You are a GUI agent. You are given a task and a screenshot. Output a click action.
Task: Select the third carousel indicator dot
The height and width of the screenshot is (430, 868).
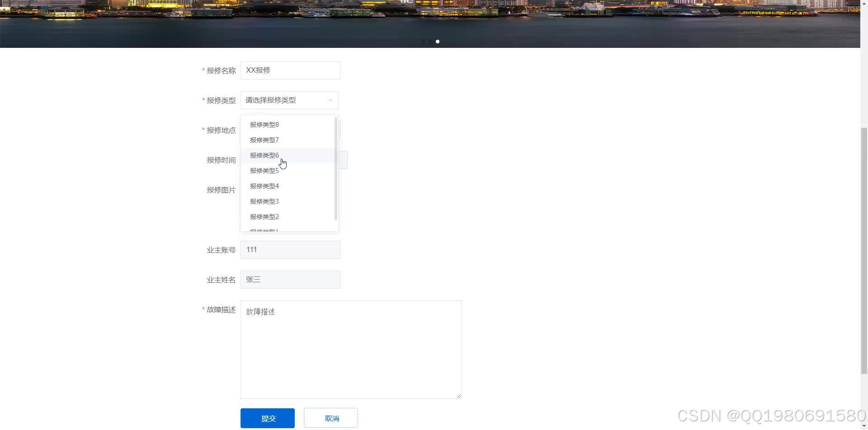pyautogui.click(x=437, y=41)
